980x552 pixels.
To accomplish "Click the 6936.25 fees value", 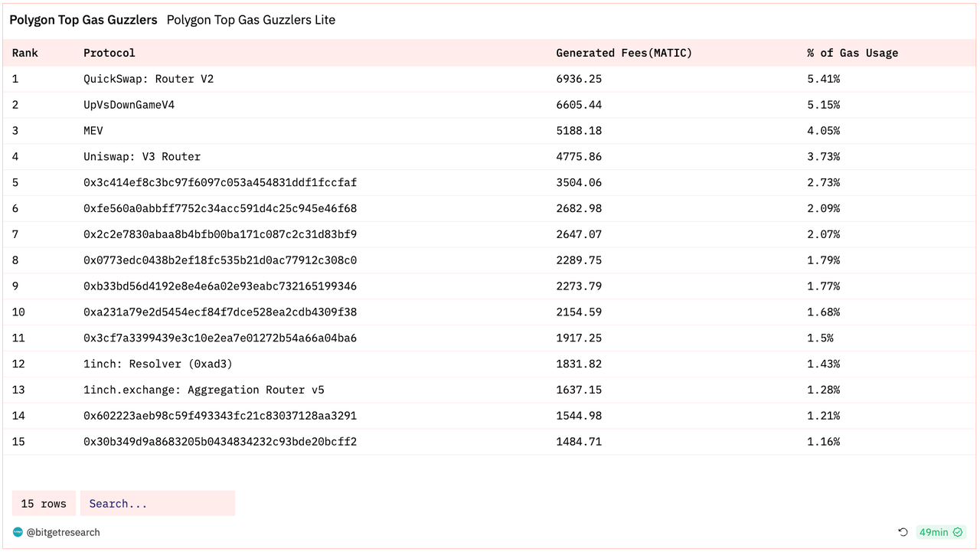I will point(579,79).
